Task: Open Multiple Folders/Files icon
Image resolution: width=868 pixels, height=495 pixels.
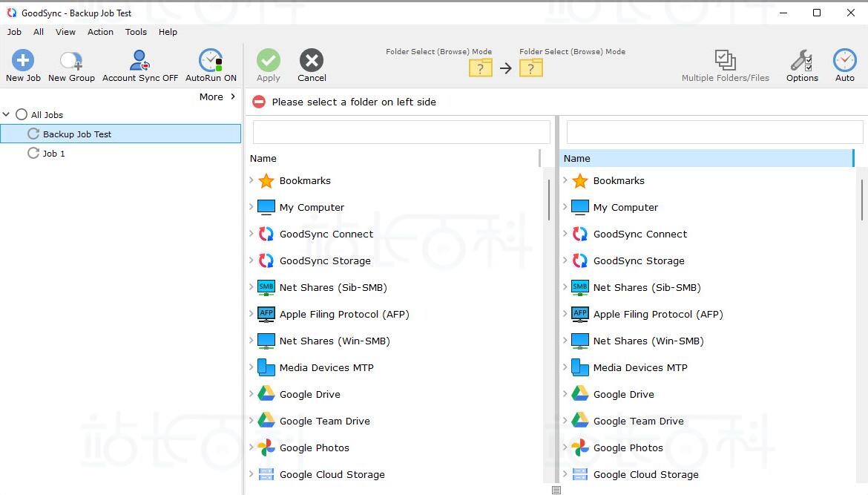Action: coord(725,60)
